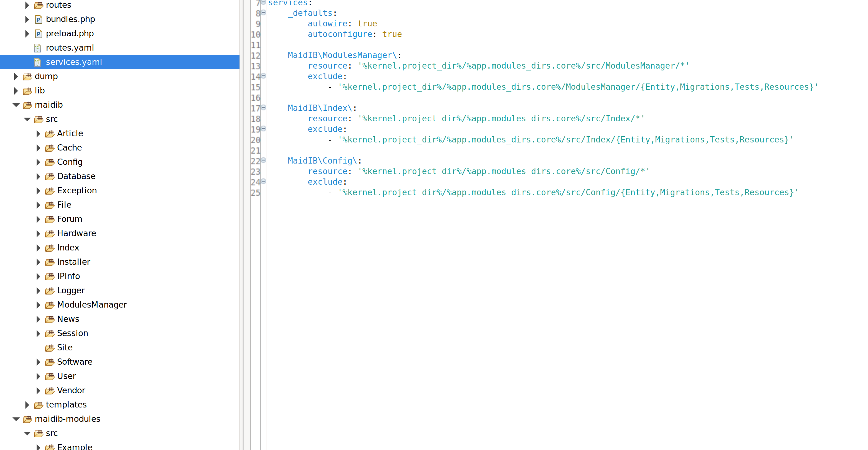This screenshot has height=450, width=868.
Task: Collapse the maidib src folder arrow
Action: coord(27,119)
